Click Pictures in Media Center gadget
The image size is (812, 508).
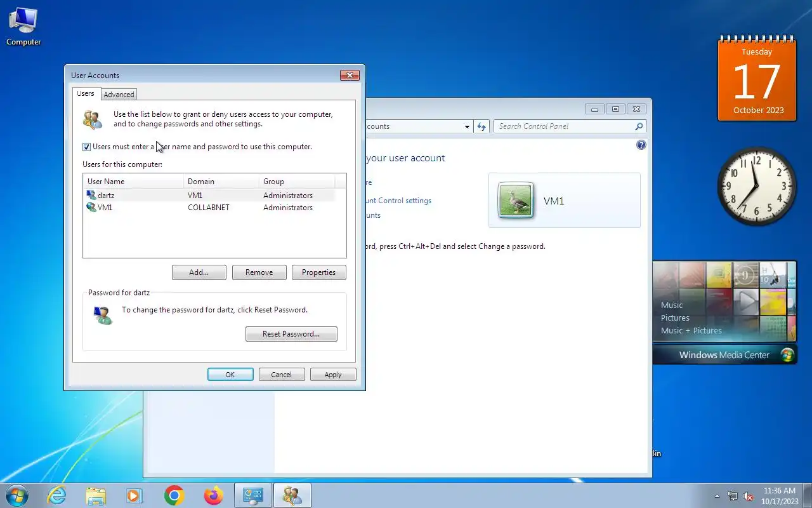(675, 317)
